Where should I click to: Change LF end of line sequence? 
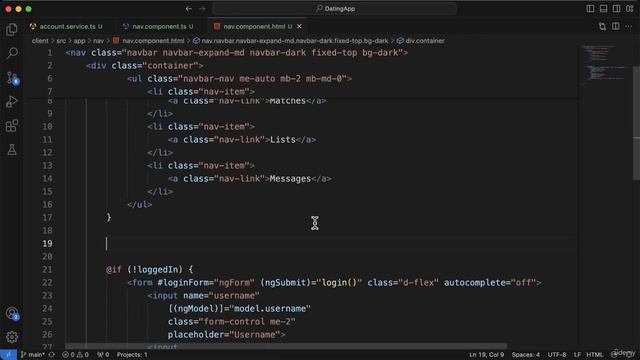click(577, 355)
